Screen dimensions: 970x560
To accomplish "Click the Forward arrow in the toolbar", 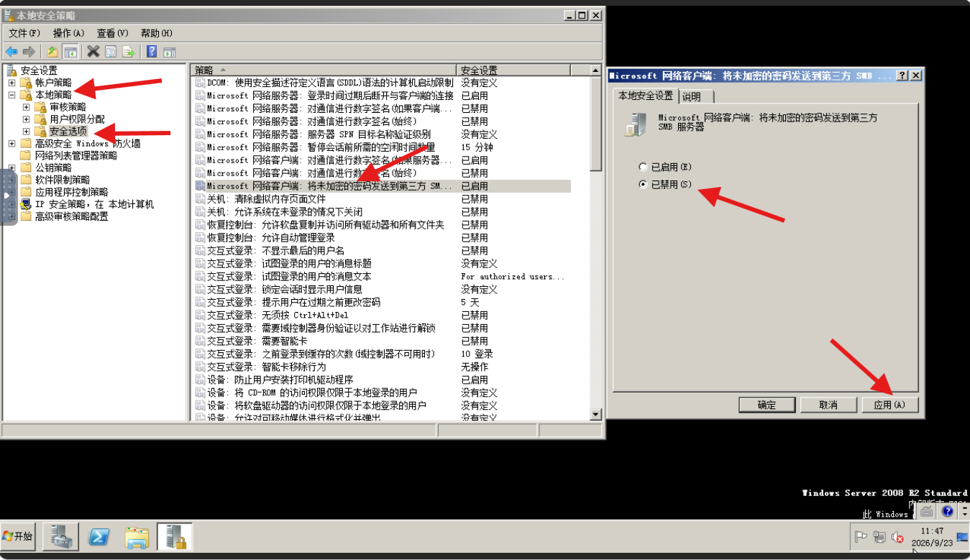I will click(29, 52).
